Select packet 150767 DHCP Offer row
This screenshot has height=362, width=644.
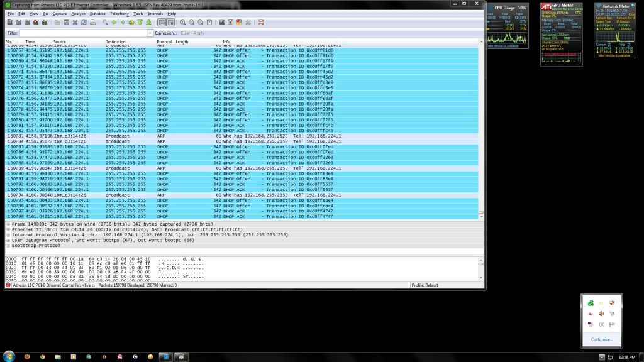point(242,50)
